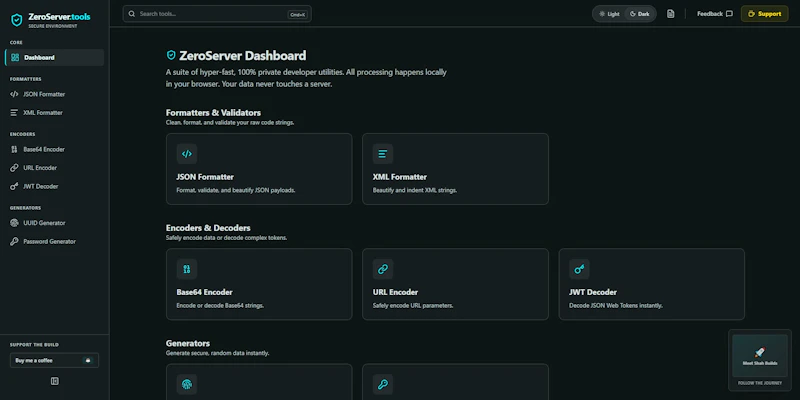Click the JSON Formatter card code icon
This screenshot has height=400, width=800.
click(x=187, y=154)
